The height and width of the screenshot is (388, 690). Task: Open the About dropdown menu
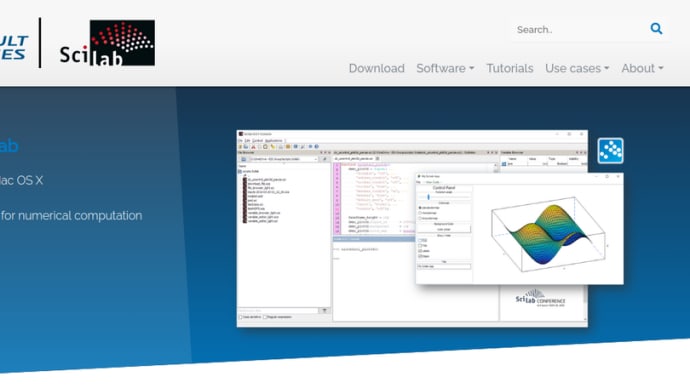pos(642,69)
